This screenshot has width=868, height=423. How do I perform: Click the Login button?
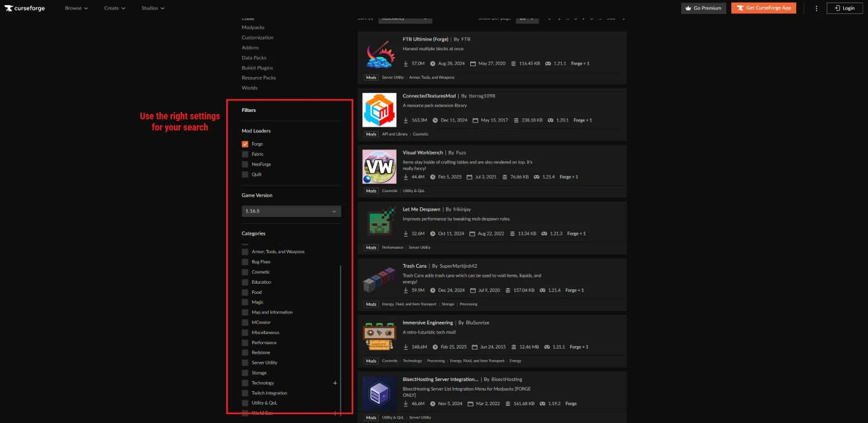(x=844, y=8)
